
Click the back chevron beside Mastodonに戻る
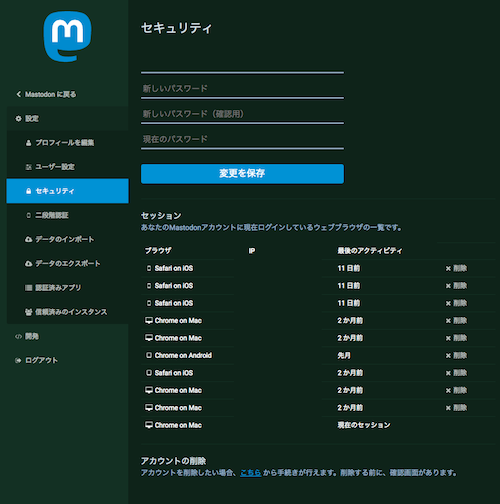click(19, 94)
